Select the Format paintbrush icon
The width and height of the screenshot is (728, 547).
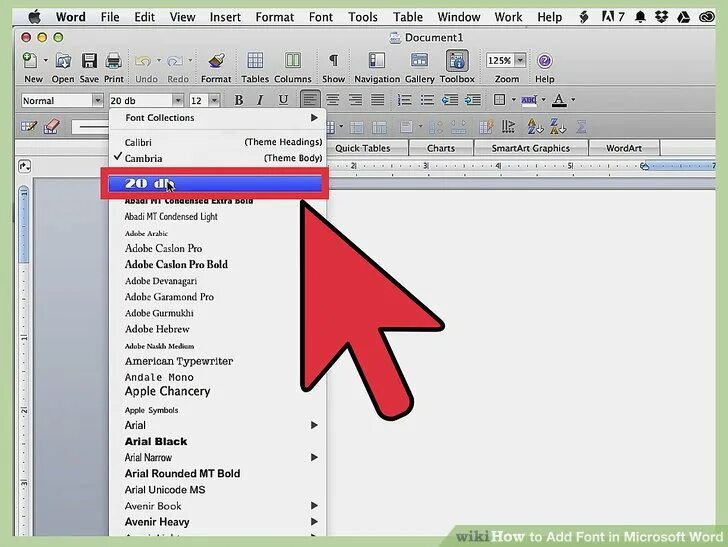pos(216,60)
